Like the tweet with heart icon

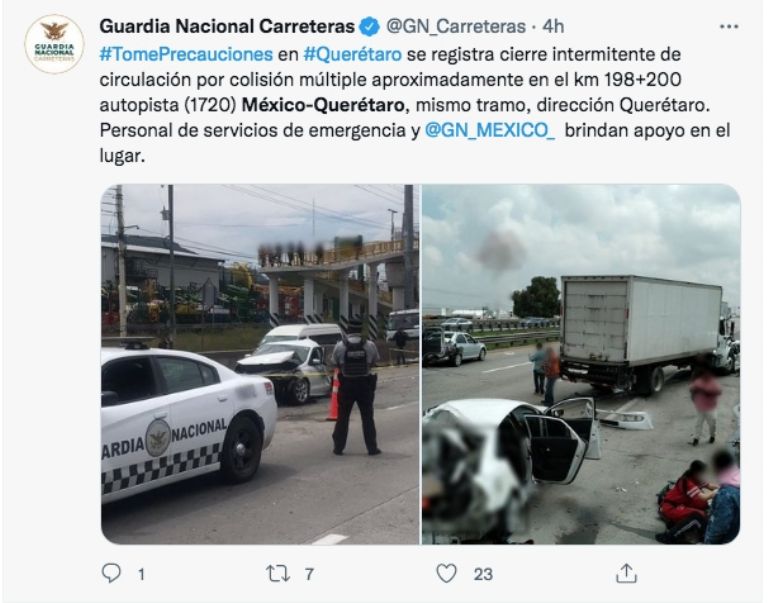click(446, 573)
